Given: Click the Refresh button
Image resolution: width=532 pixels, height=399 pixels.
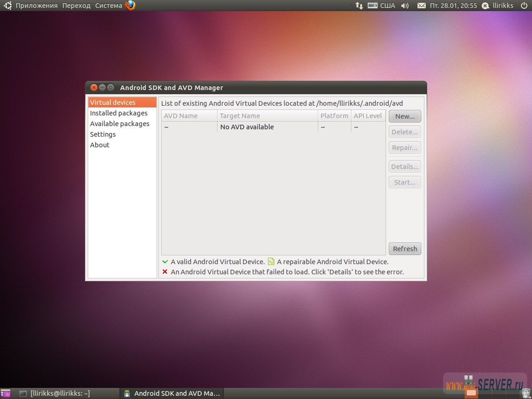Looking at the screenshot, I should click(x=405, y=248).
